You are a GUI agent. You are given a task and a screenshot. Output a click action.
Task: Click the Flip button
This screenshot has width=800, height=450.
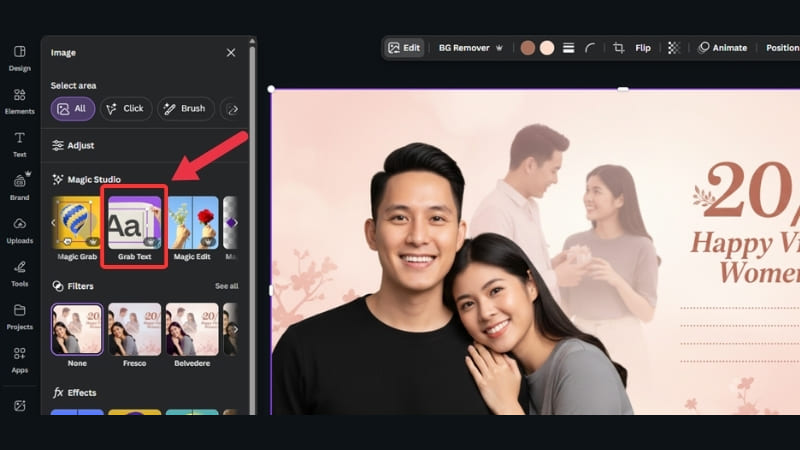[643, 48]
